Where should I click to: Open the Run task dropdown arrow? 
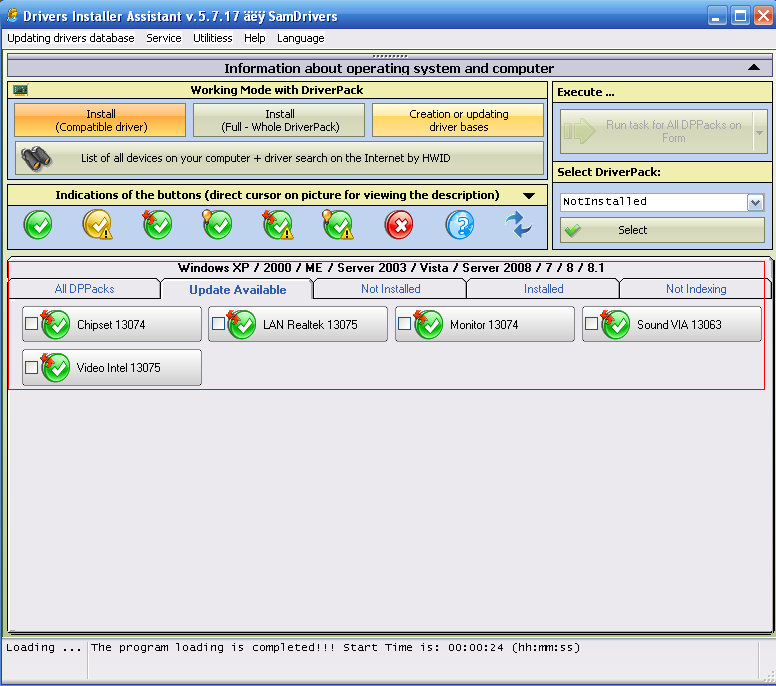[760, 132]
